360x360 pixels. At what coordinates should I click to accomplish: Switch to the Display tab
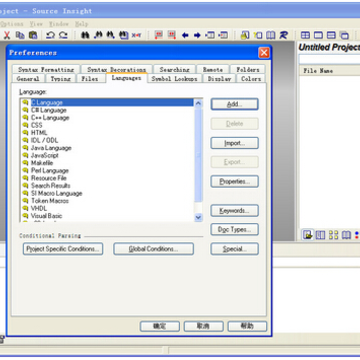[219, 79]
